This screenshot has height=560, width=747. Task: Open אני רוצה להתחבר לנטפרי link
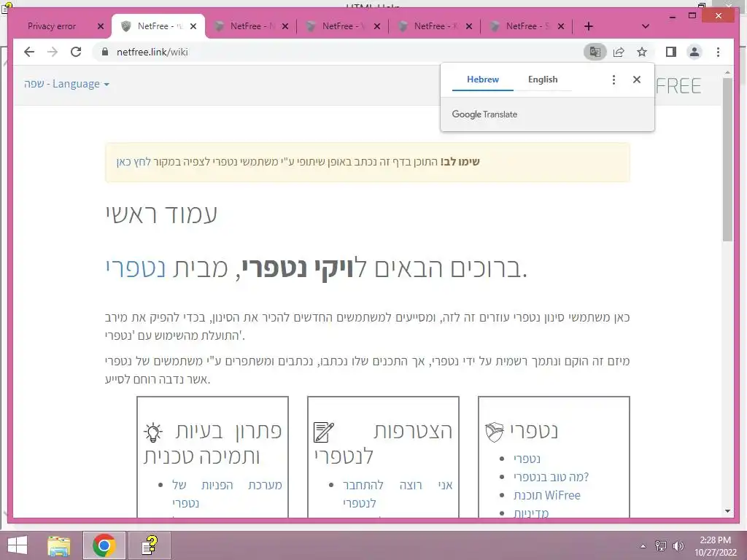(398, 494)
